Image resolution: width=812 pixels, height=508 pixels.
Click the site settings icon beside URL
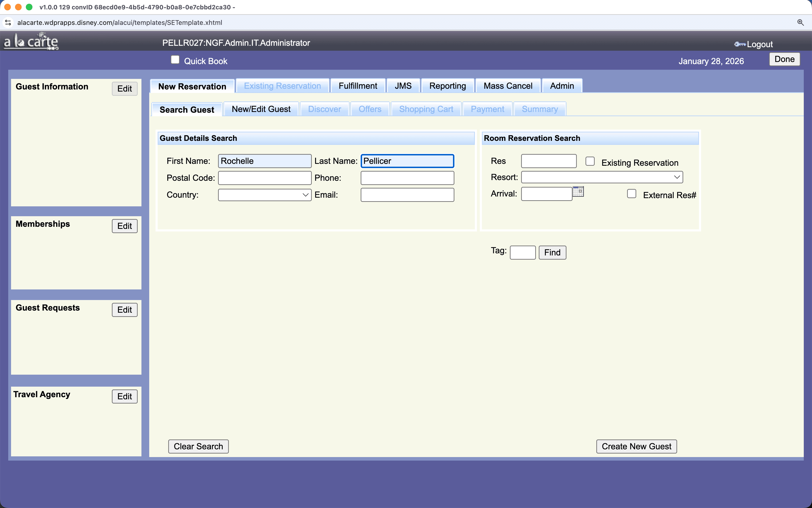[x=8, y=23]
